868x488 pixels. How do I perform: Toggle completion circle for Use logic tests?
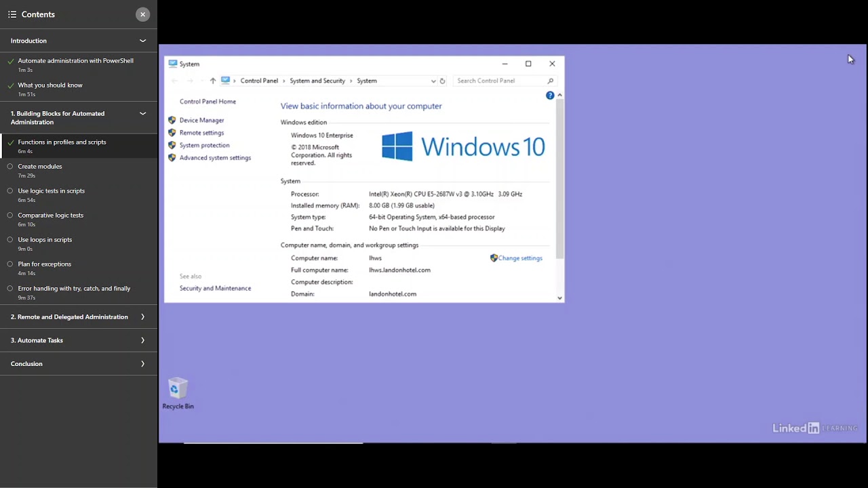click(10, 190)
